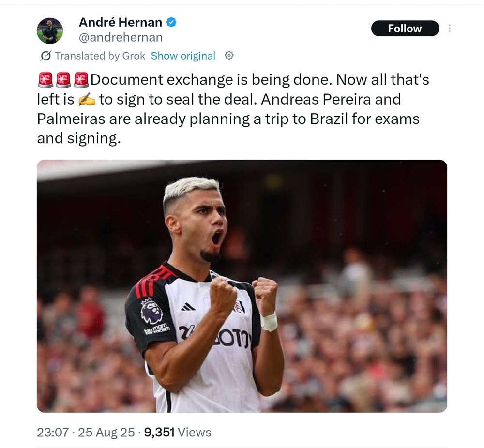
Task: Click the second red siren emoji
Action: (63, 80)
